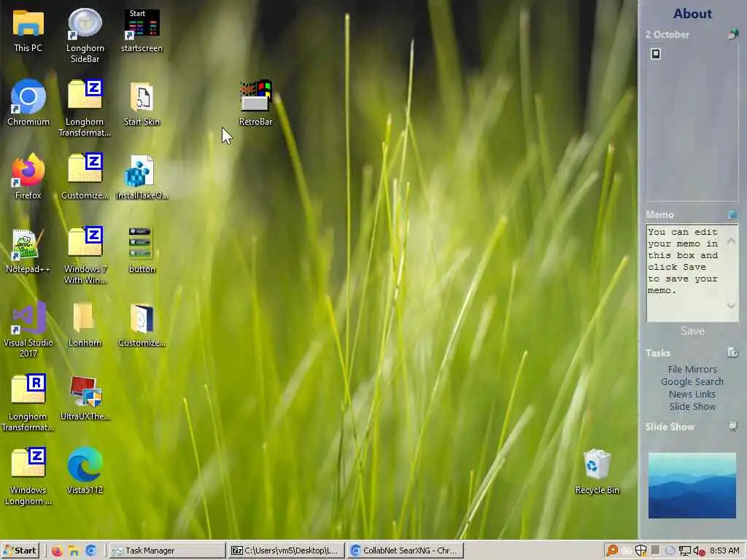Open the News Links task link

pyautogui.click(x=692, y=394)
